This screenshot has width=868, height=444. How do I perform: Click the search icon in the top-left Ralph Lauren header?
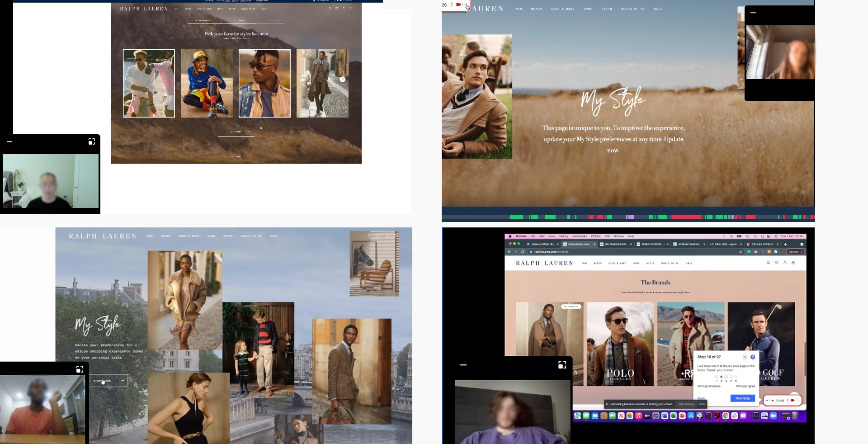(x=330, y=9)
